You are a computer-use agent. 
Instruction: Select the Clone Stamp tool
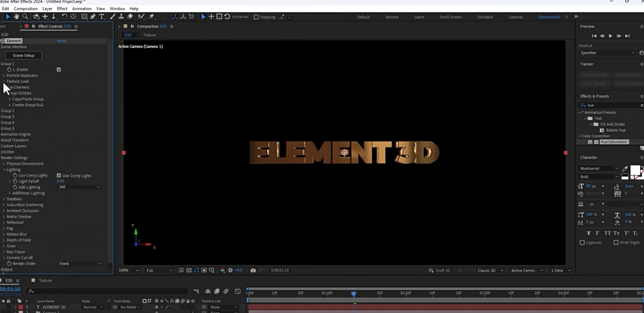122,17
